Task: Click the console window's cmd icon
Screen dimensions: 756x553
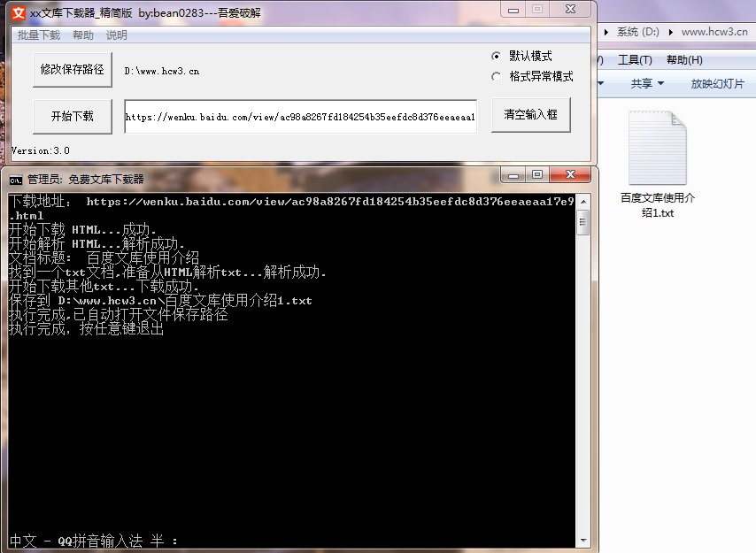Action: click(x=16, y=179)
